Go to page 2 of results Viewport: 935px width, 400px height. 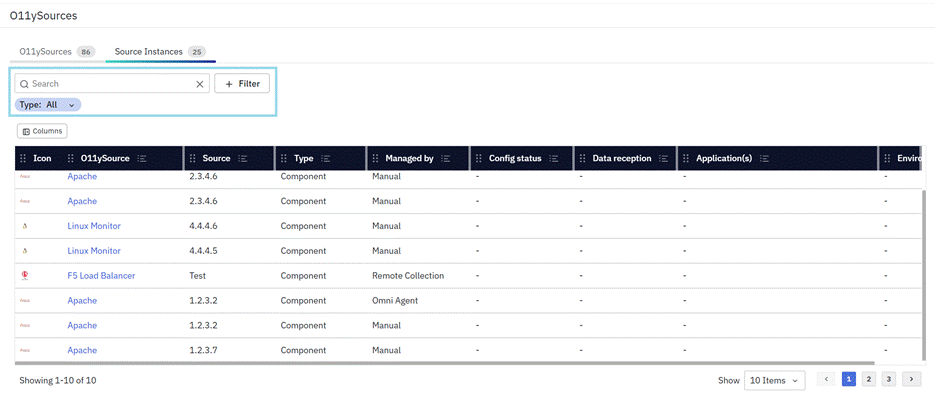tap(868, 380)
